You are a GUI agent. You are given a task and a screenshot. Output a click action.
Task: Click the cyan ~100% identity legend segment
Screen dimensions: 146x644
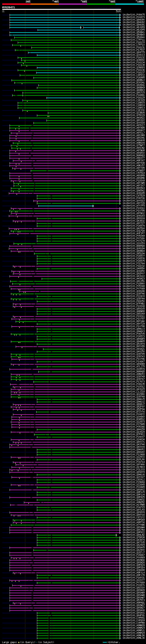130,4
